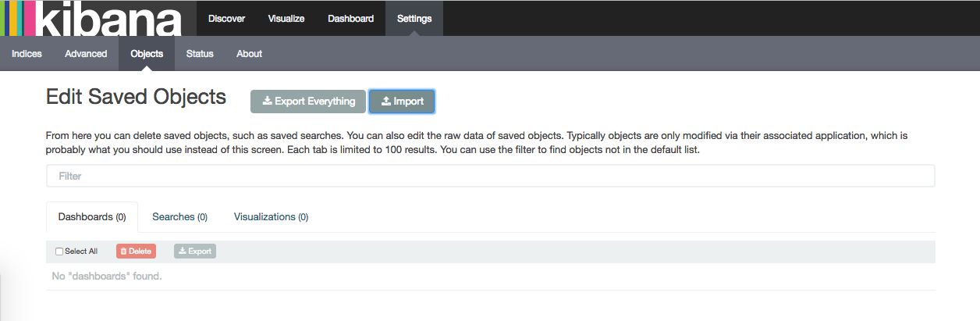Image resolution: width=980 pixels, height=321 pixels.
Task: Select the Objects settings section
Action: coord(147,54)
